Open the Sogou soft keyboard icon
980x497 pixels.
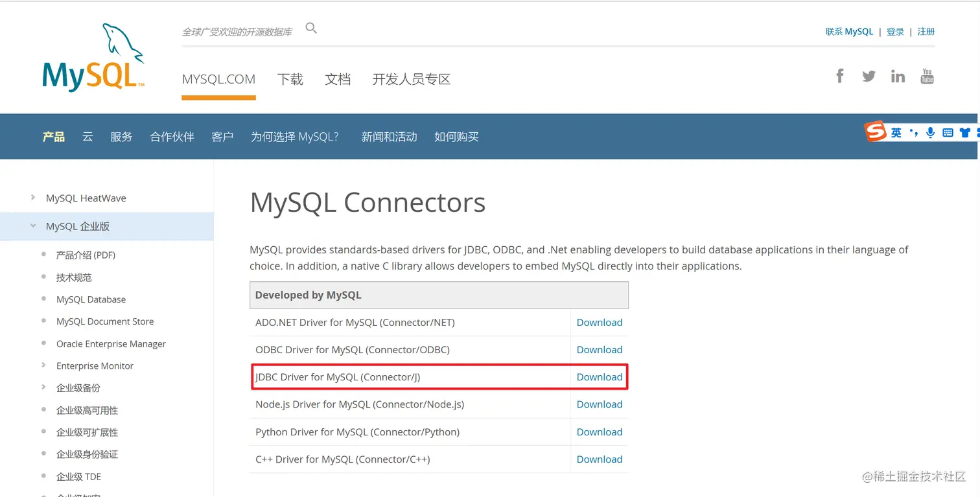948,133
